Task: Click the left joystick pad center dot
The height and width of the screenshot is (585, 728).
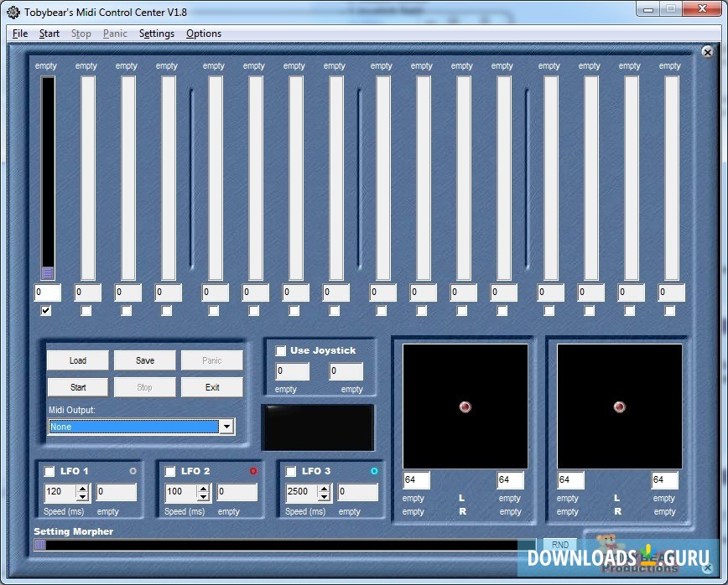Action: tap(465, 406)
